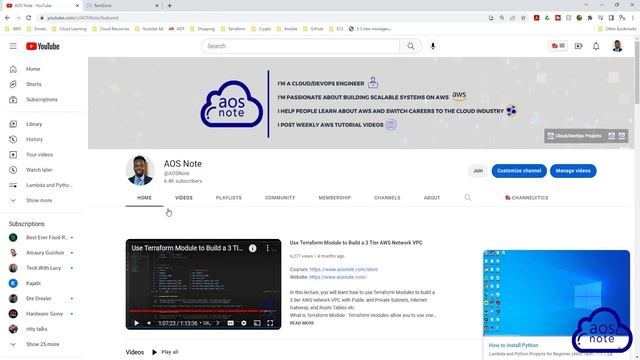Open Hardware Savvy subscription channel
Image resolution: width=640 pixels, height=360 pixels.
pos(44,314)
